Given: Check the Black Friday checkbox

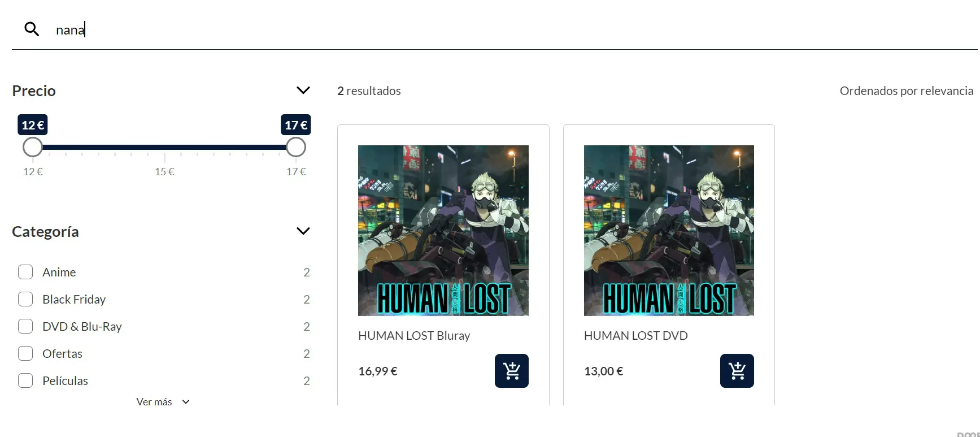Looking at the screenshot, I should pyautogui.click(x=25, y=299).
